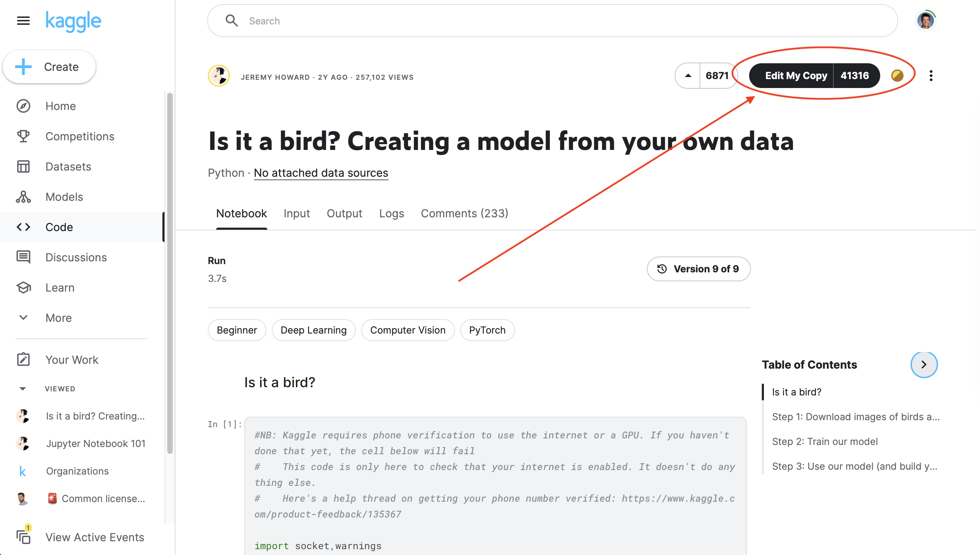This screenshot has width=980, height=555.
Task: Click Edit My Copy button
Action: click(791, 76)
